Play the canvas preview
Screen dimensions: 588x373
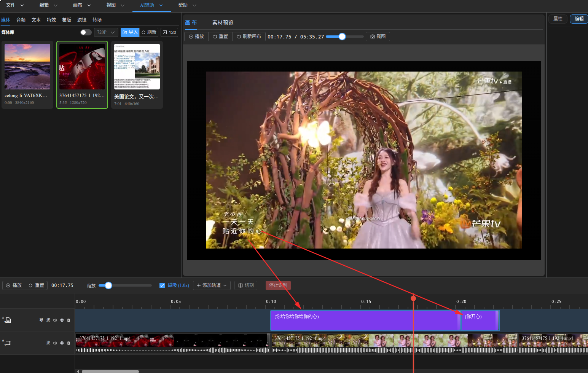click(196, 37)
